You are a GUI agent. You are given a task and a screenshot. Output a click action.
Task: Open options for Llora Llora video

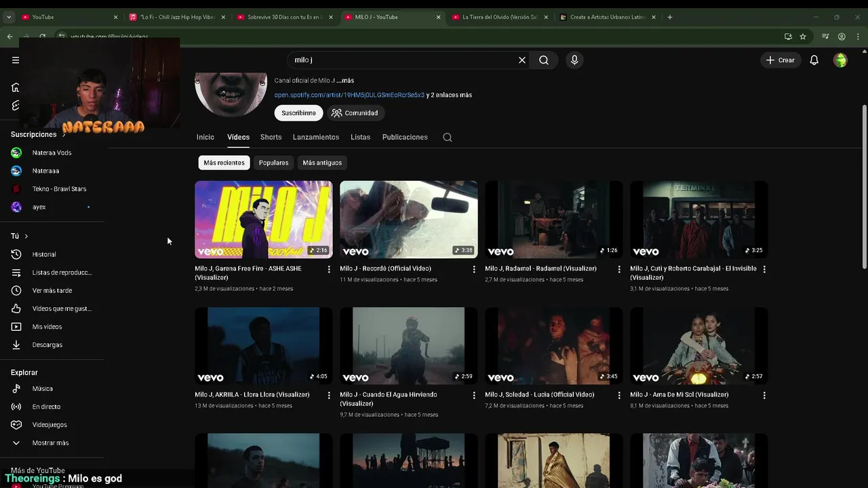pos(329,395)
